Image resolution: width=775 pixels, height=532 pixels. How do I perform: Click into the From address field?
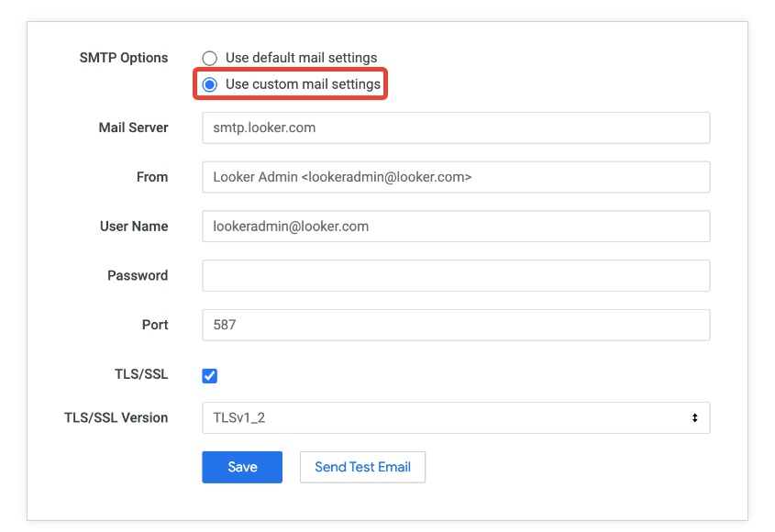click(x=456, y=177)
